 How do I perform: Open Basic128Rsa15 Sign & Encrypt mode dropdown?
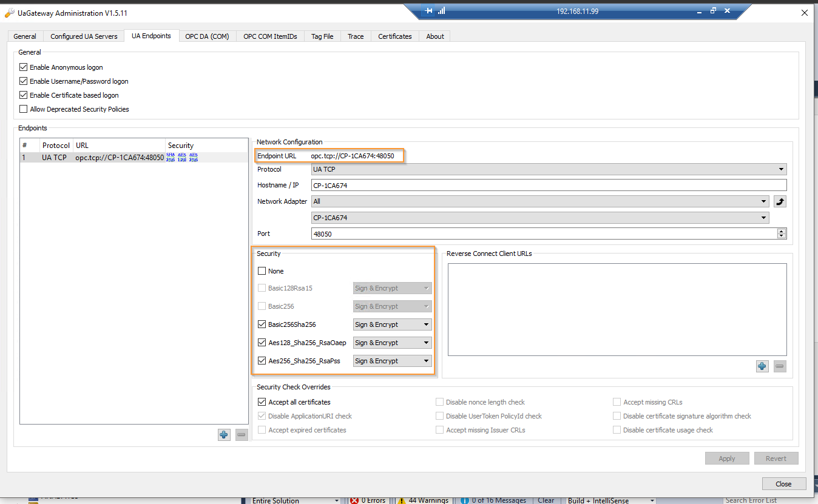392,288
